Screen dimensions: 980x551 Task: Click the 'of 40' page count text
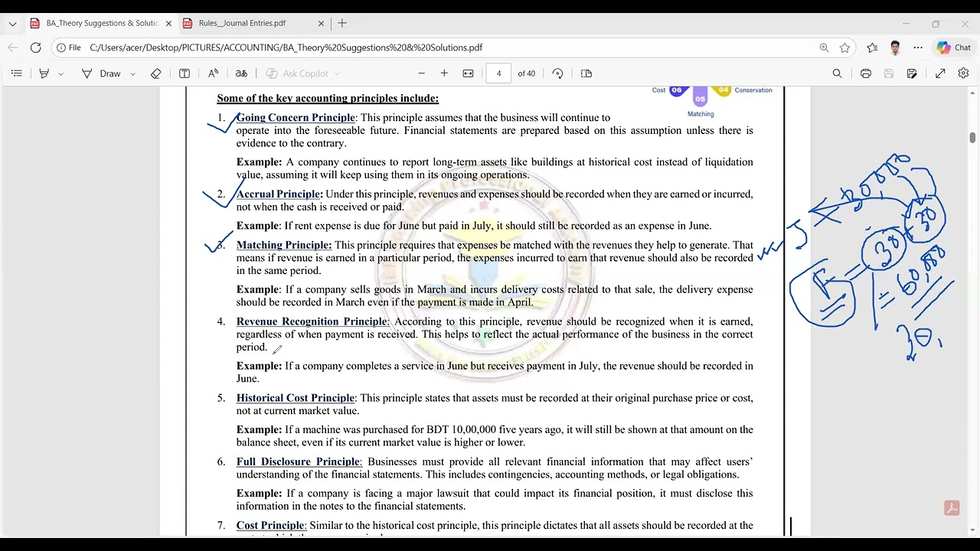[527, 73]
